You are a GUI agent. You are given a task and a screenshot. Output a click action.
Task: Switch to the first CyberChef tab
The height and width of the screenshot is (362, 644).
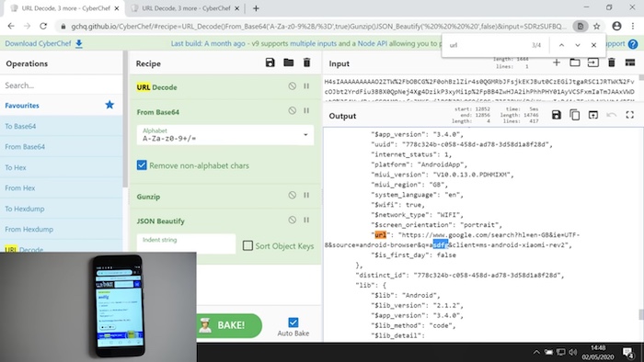click(65, 8)
